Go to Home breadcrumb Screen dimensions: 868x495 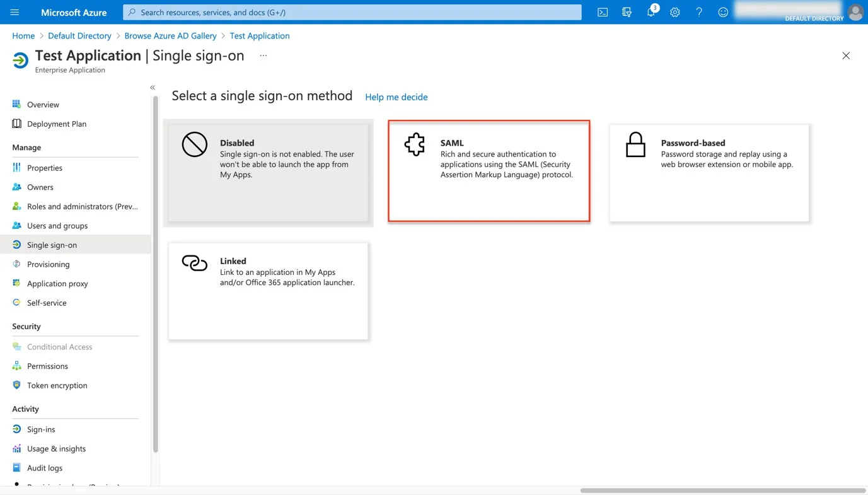(x=23, y=36)
